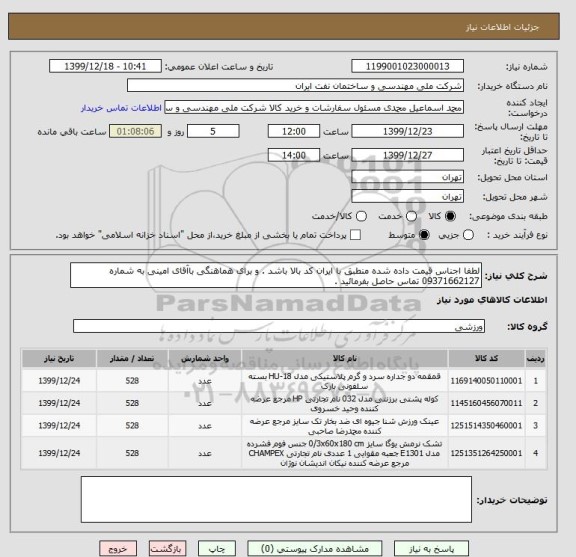
Task: Click the شماره نیاز field 1199001023000013
Action: (407, 67)
